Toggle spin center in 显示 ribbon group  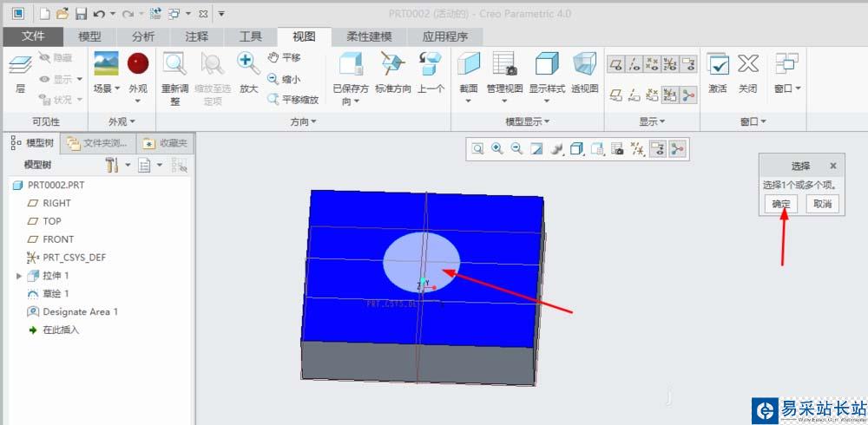(688, 95)
